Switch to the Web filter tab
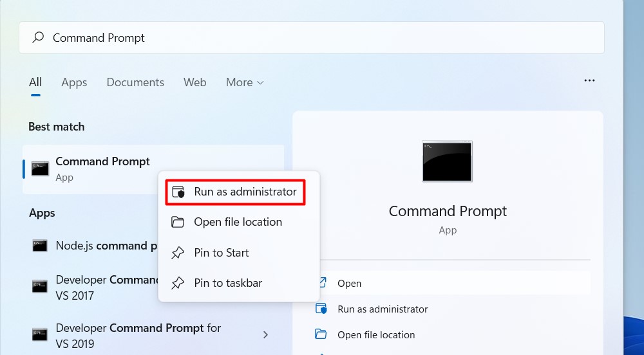 coord(194,82)
